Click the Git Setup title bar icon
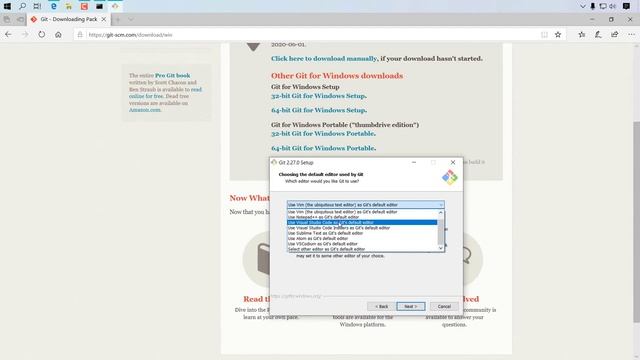Image resolution: width=640 pixels, height=360 pixels. point(274,162)
